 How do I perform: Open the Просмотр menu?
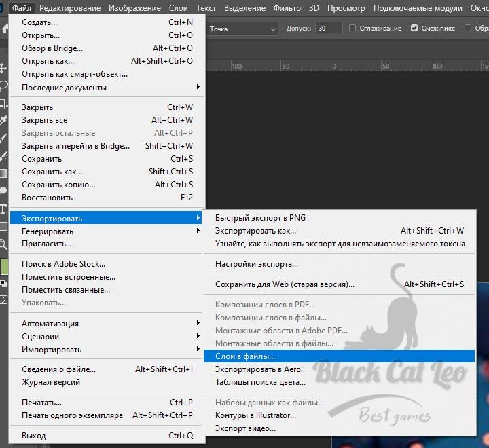[x=346, y=7]
